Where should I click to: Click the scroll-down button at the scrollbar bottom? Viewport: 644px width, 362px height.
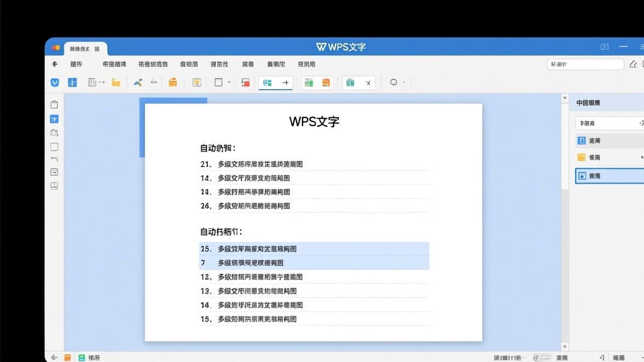[x=565, y=346]
